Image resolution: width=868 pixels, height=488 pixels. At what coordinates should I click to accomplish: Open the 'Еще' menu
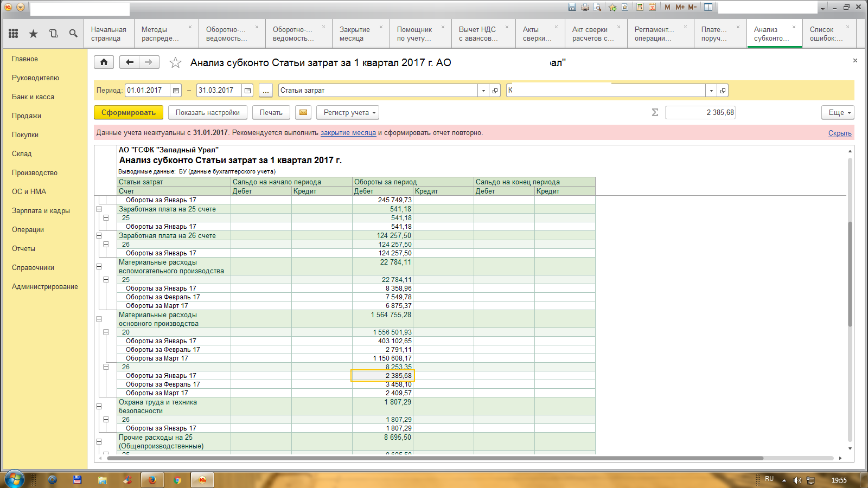tap(838, 113)
